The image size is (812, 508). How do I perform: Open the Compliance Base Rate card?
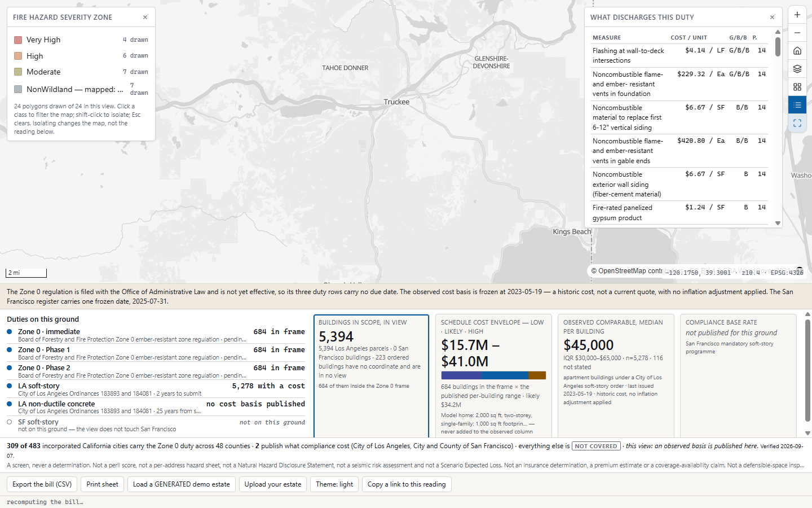(738, 376)
